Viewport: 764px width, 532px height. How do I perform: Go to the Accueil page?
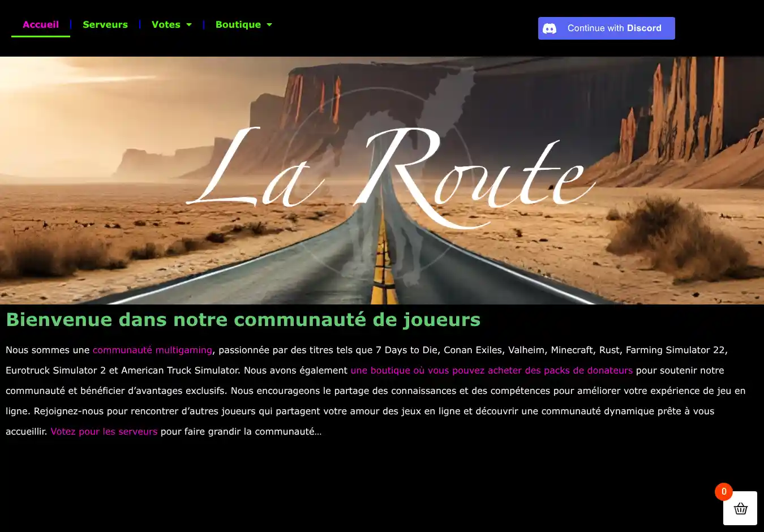coord(41,25)
